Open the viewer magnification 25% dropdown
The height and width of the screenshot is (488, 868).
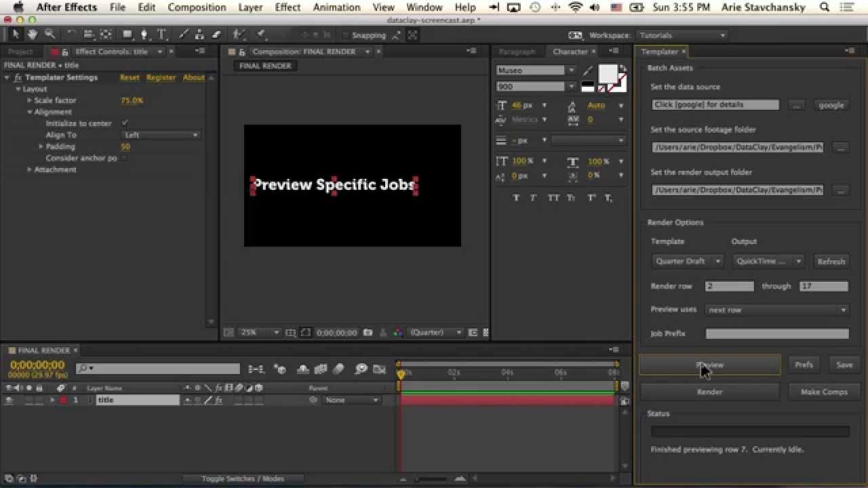pyautogui.click(x=259, y=333)
